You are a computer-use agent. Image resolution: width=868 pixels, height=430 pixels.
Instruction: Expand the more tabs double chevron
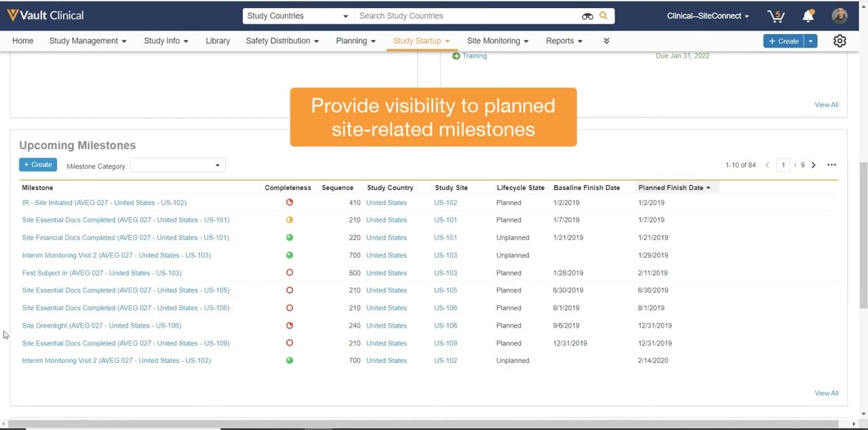pos(606,41)
